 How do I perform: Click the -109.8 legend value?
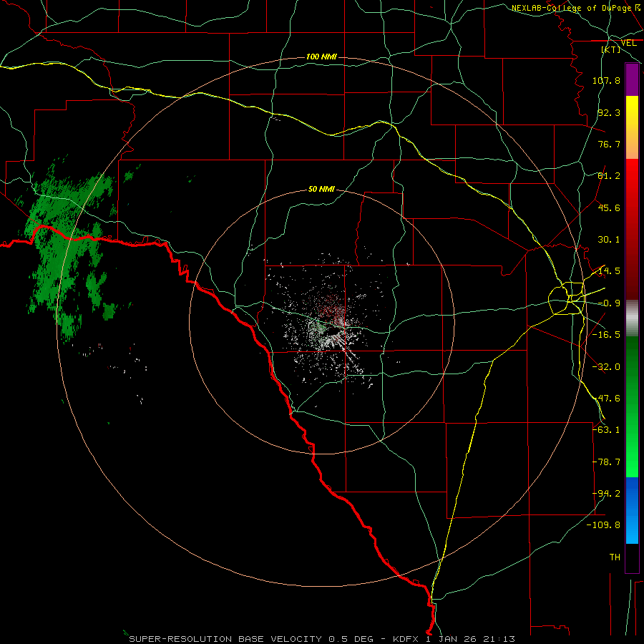pos(603,525)
